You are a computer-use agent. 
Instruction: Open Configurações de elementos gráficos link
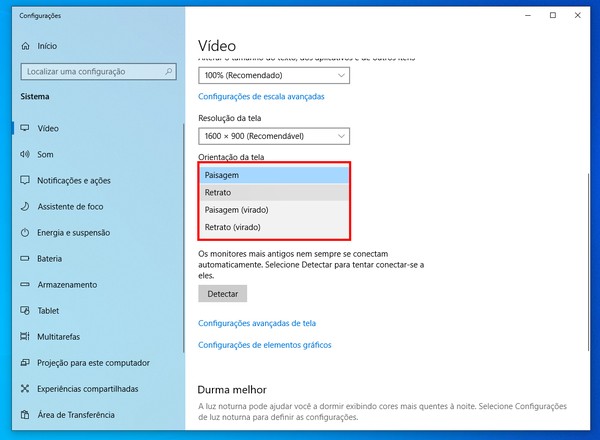[x=264, y=345]
